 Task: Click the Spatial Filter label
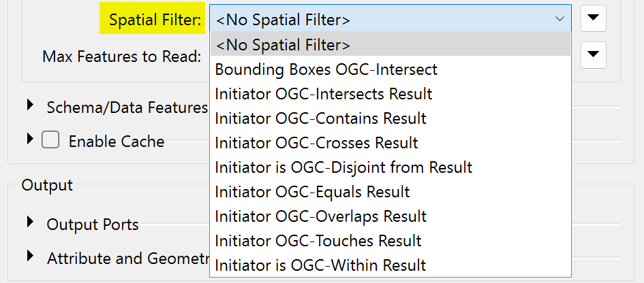pyautogui.click(x=155, y=20)
